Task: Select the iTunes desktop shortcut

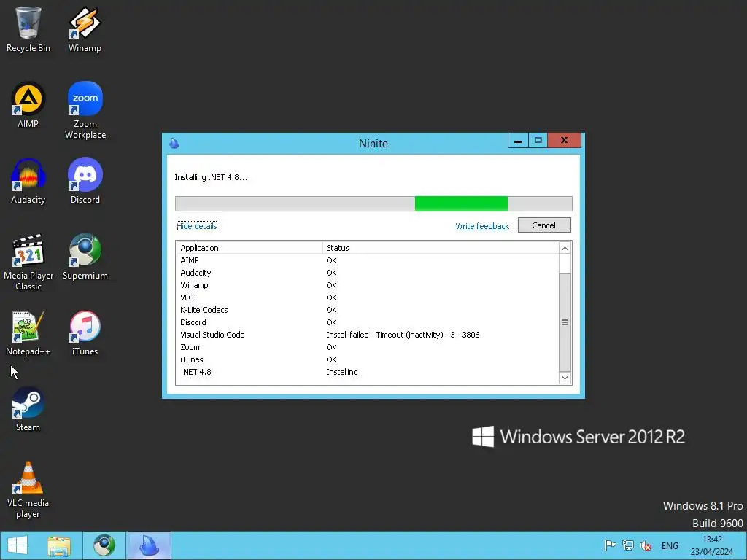Action: point(85,333)
